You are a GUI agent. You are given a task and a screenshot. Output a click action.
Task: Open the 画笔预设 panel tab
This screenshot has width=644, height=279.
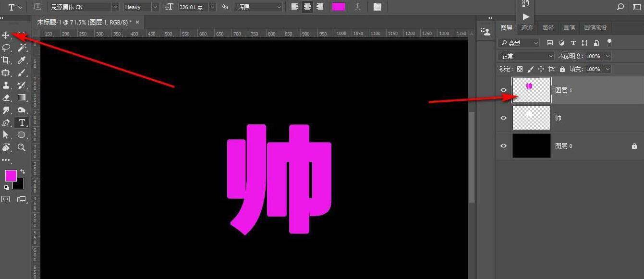(595, 27)
